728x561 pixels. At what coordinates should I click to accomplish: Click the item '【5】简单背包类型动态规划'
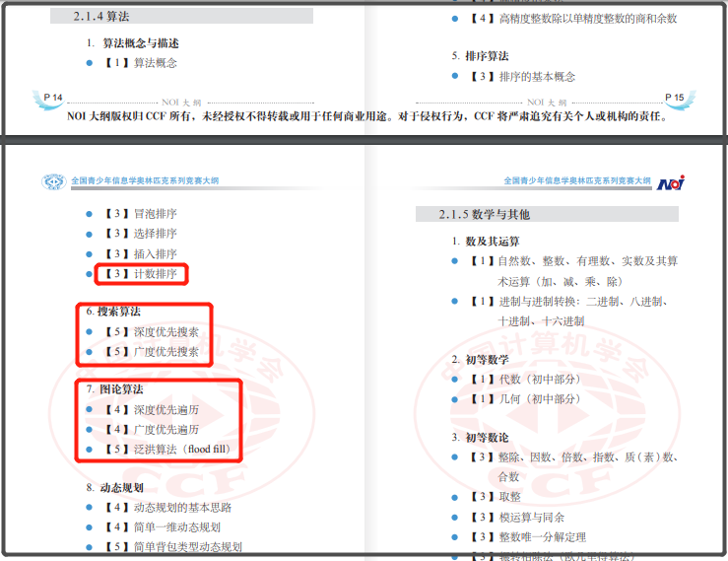coord(173,547)
